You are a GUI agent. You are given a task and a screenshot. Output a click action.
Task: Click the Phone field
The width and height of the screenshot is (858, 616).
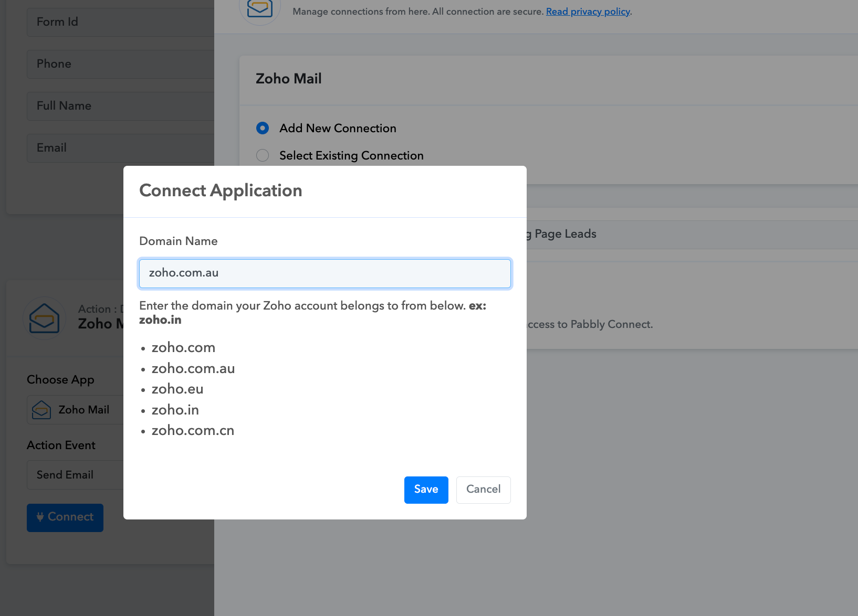[x=120, y=64]
